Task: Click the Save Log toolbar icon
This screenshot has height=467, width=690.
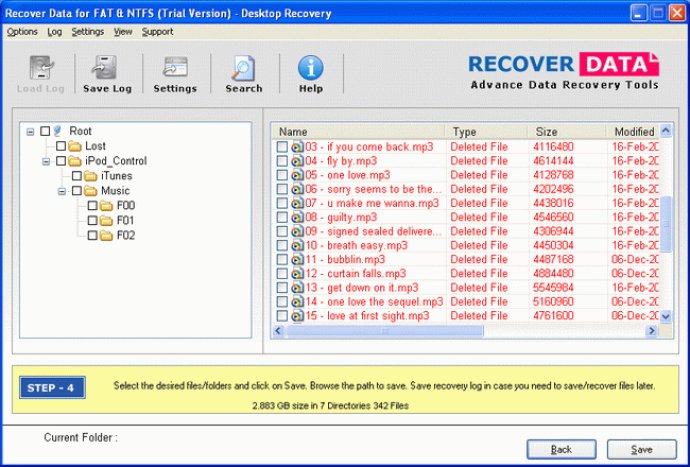Action: 104,67
